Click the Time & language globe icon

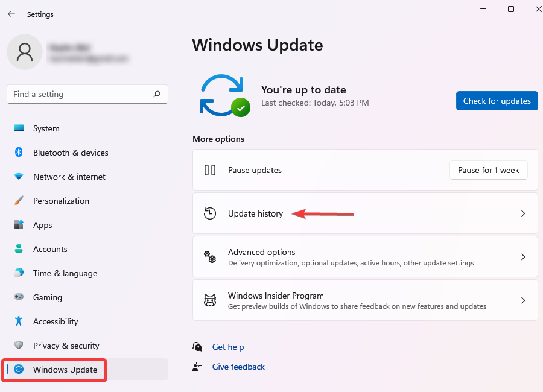[x=19, y=273]
